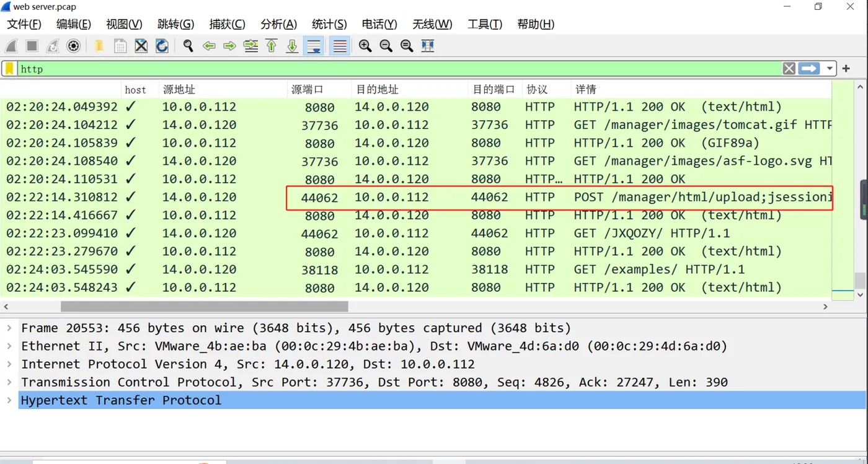The width and height of the screenshot is (868, 464).
Task: Click the zoom out icon
Action: (386, 46)
